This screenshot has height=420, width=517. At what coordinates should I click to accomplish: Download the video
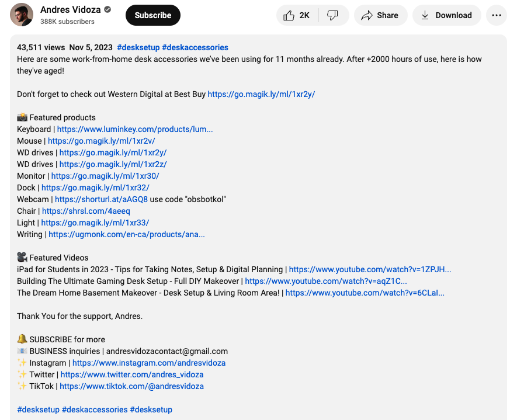(447, 15)
